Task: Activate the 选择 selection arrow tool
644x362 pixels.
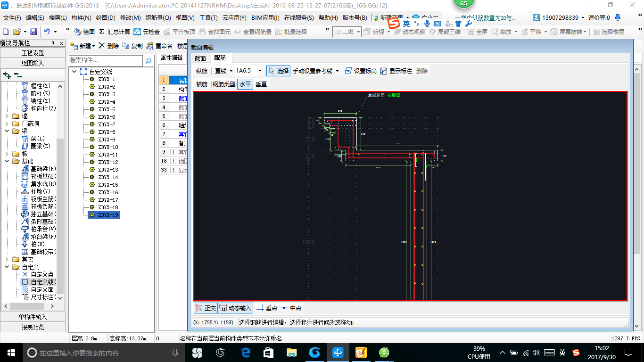Action: coord(278,71)
